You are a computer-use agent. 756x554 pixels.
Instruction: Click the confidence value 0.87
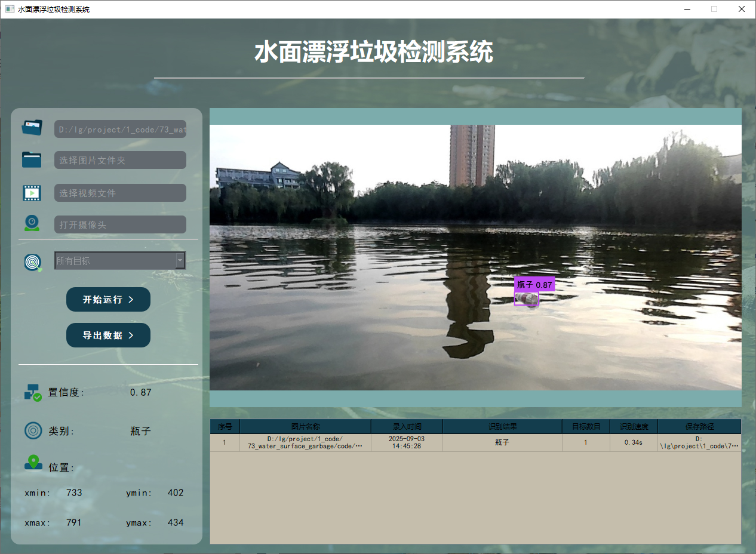(x=140, y=392)
